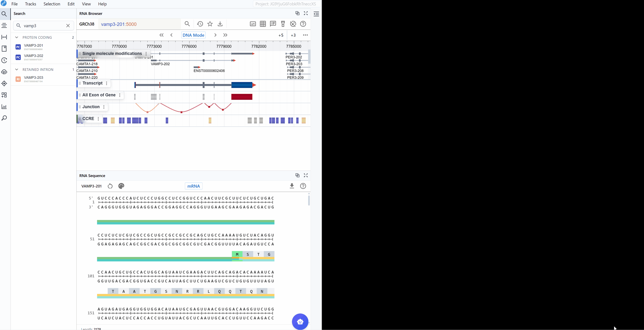Toggle DNA Mode button

(193, 35)
